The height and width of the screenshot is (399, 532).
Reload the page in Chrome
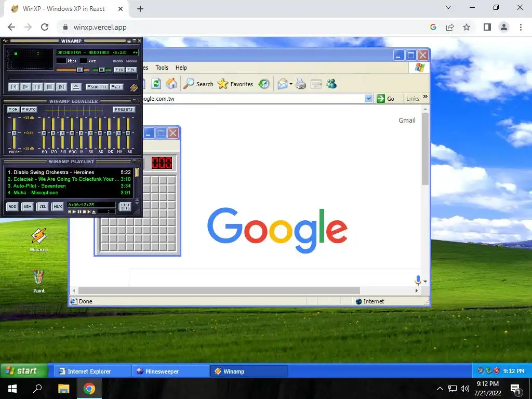(x=45, y=27)
